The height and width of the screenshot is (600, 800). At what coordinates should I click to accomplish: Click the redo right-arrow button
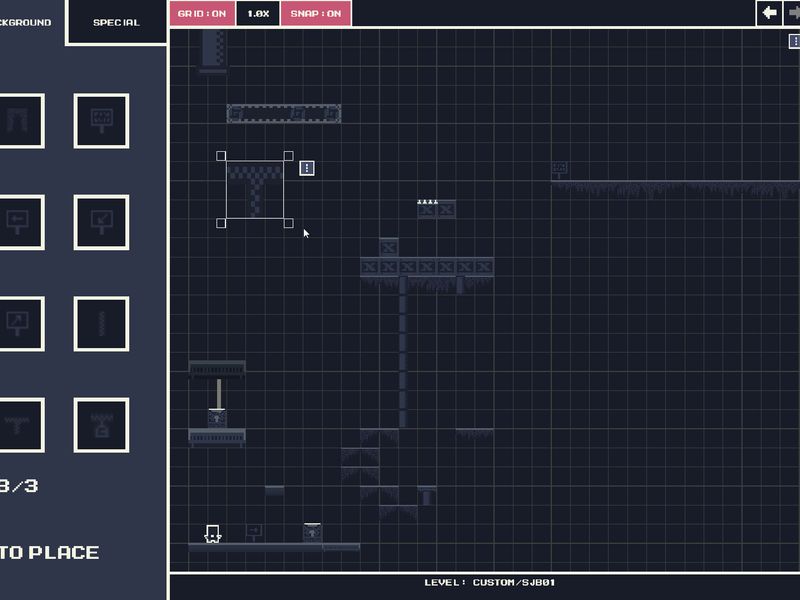pyautogui.click(x=793, y=12)
